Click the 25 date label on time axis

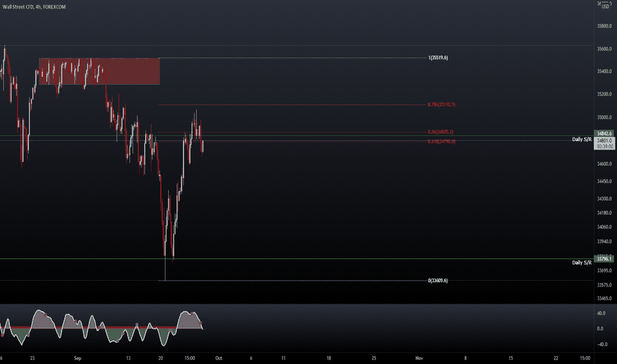coord(374,358)
